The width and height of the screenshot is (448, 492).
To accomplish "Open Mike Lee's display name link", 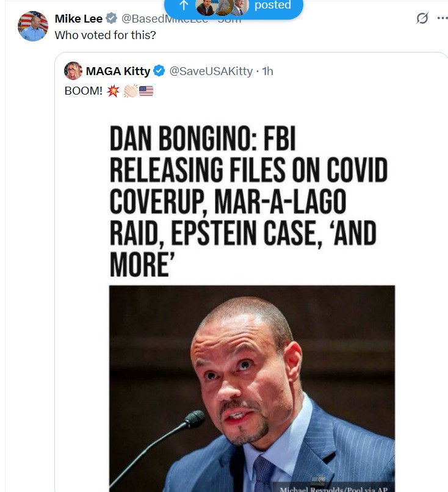I will coord(79,19).
